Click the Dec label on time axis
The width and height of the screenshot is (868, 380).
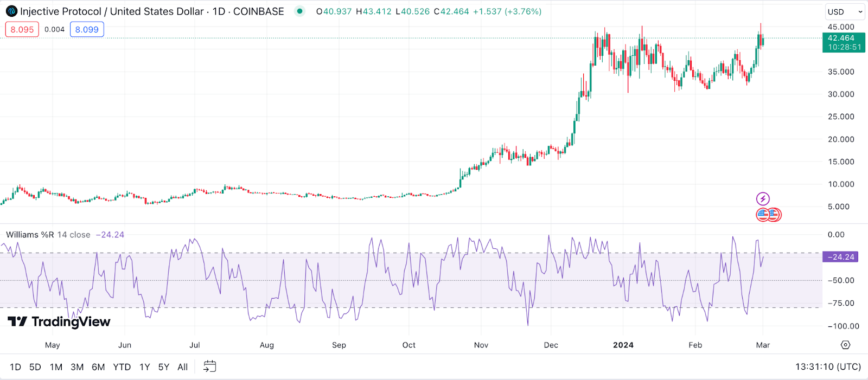[x=551, y=345]
